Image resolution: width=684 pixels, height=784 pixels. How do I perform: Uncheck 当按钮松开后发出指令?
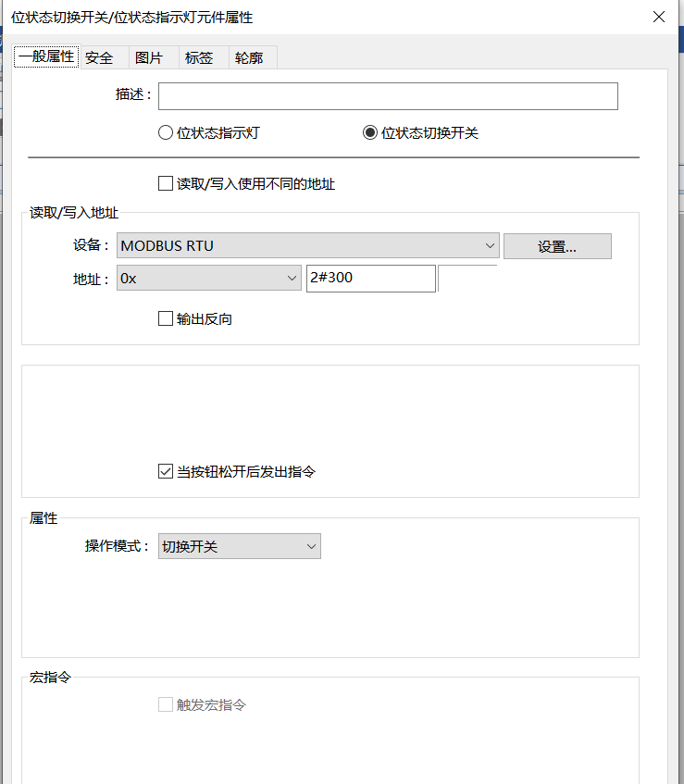point(166,472)
